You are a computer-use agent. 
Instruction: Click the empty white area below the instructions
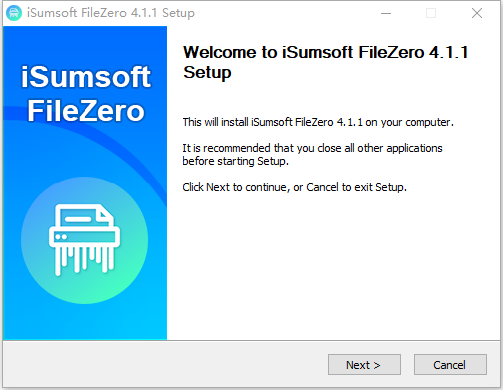[x=330, y=267]
